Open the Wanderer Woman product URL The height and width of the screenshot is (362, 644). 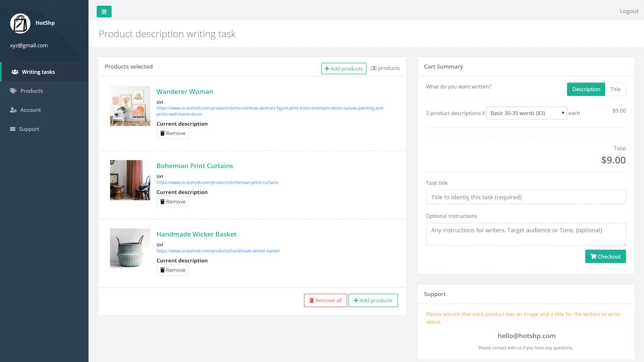(x=270, y=108)
